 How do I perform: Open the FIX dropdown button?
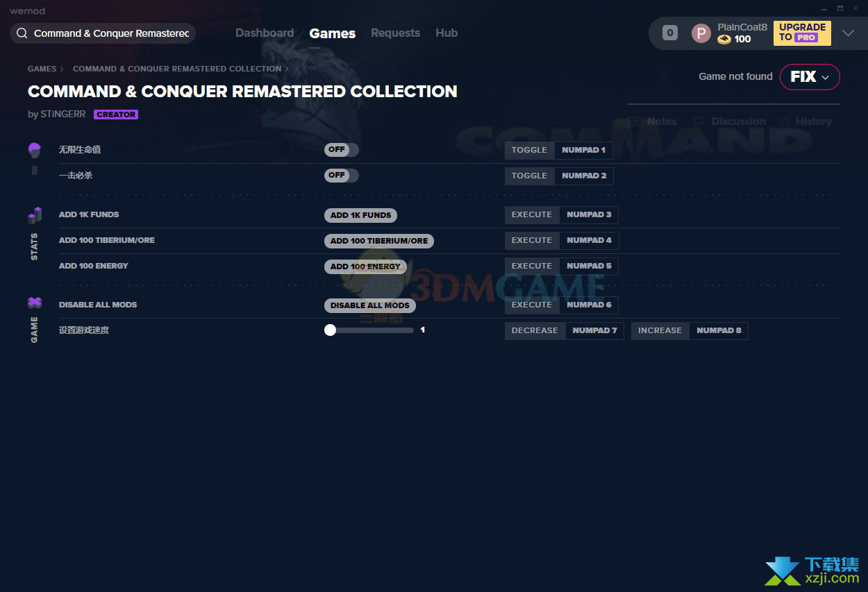tap(810, 77)
